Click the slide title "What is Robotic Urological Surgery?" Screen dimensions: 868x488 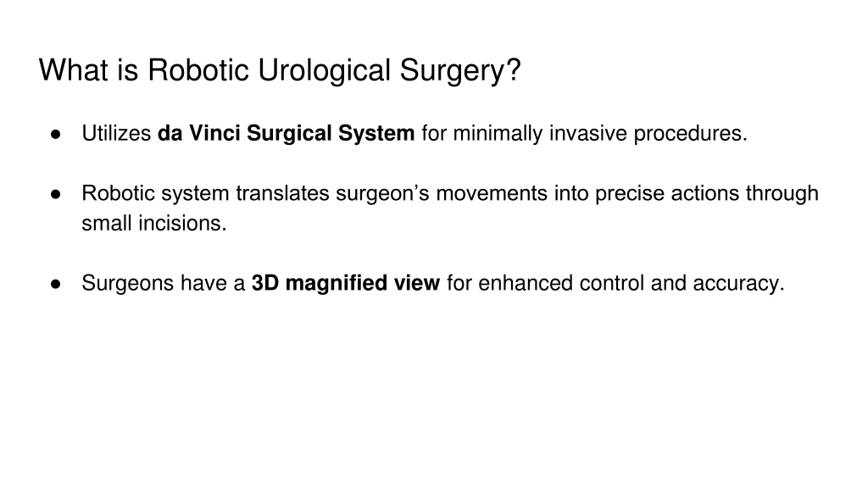pyautogui.click(x=280, y=71)
